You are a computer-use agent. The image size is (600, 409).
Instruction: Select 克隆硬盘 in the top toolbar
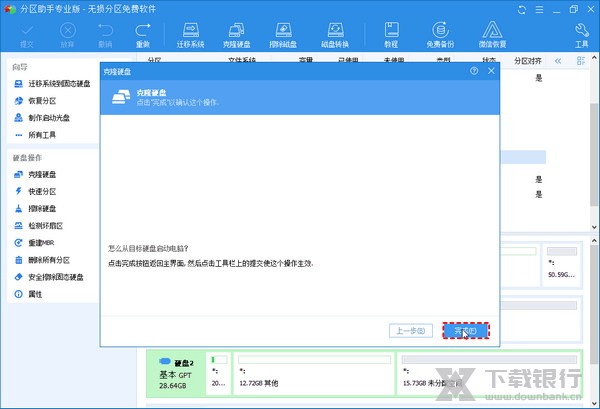coord(236,36)
